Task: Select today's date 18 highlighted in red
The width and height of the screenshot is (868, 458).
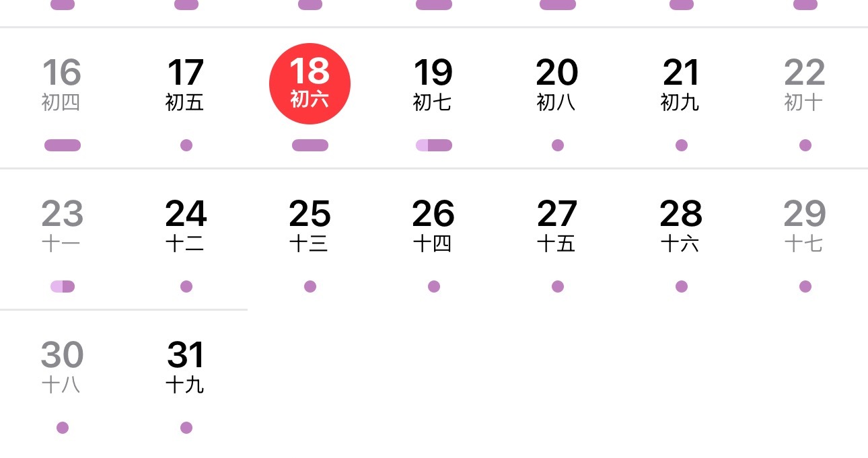Action: (x=310, y=83)
